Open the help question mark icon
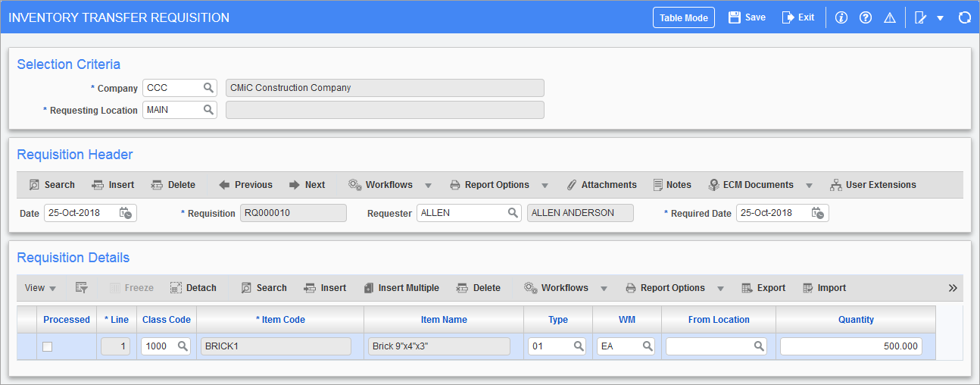This screenshot has height=385, width=980. tap(866, 17)
